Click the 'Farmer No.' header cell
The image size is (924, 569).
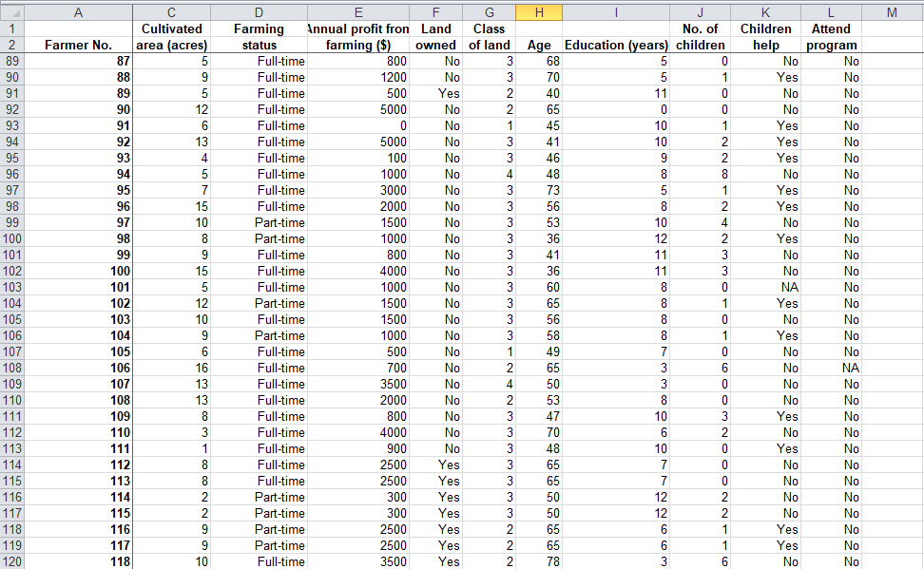coord(78,45)
